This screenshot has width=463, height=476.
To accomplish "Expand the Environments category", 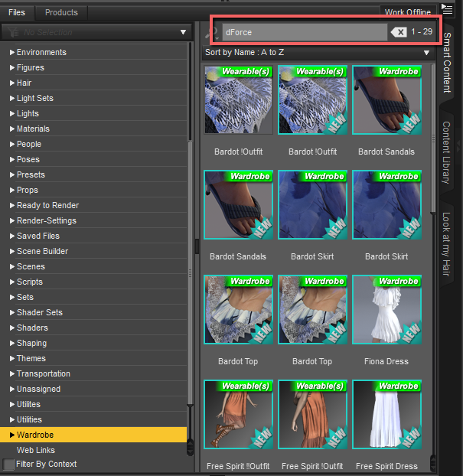I will [12, 52].
